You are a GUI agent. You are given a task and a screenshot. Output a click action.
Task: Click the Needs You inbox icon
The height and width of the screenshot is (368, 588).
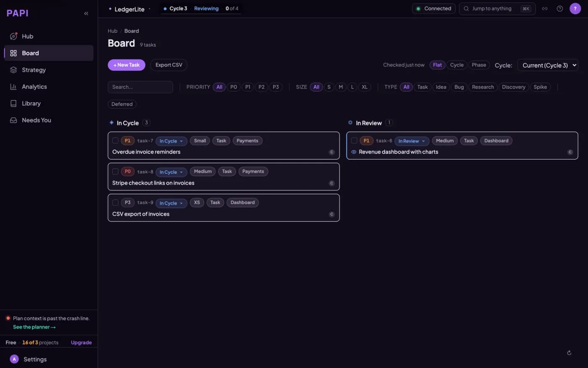point(13,120)
